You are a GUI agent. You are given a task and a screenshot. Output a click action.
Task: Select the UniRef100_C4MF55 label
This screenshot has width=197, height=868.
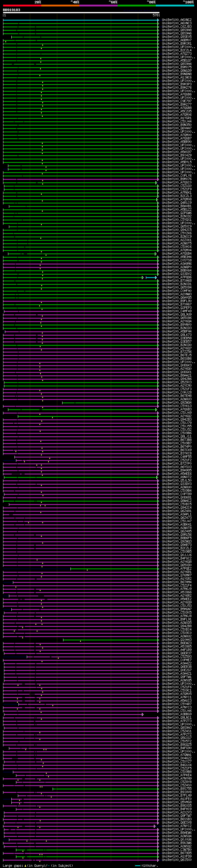click(x=177, y=457)
